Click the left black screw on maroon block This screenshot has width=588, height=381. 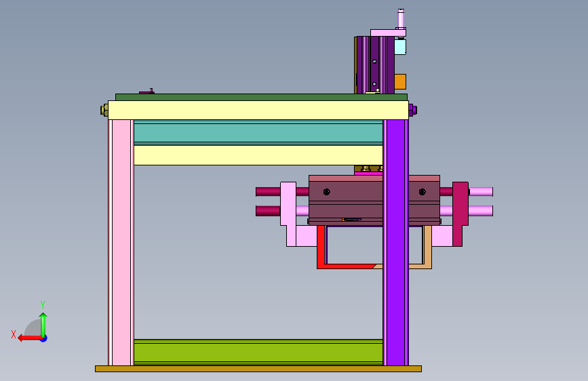pos(327,192)
